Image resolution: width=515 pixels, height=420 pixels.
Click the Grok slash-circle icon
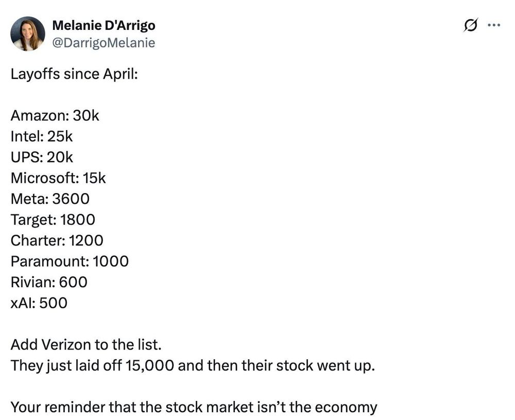[471, 25]
